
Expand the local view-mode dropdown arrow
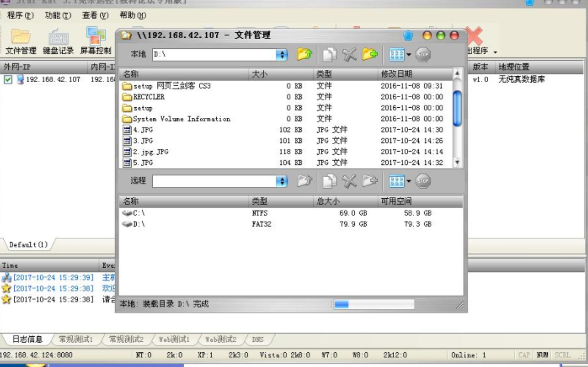pyautogui.click(x=409, y=55)
